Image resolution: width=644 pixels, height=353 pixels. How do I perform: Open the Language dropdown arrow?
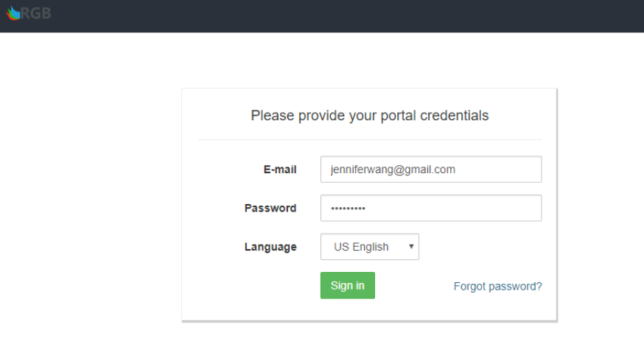[411, 247]
